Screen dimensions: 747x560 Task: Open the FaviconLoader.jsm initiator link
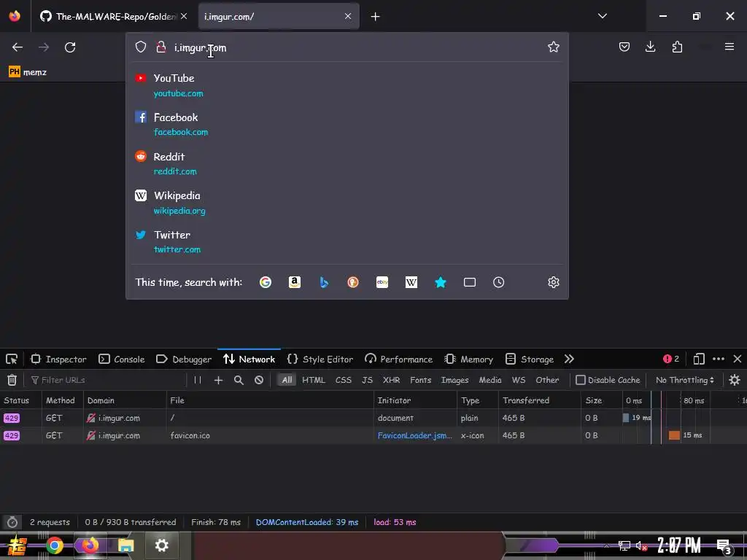[414, 435]
